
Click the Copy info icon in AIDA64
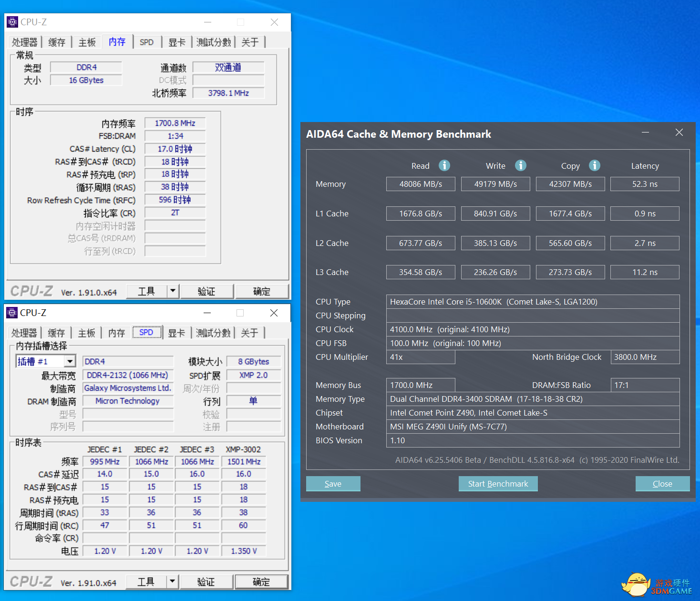[594, 165]
